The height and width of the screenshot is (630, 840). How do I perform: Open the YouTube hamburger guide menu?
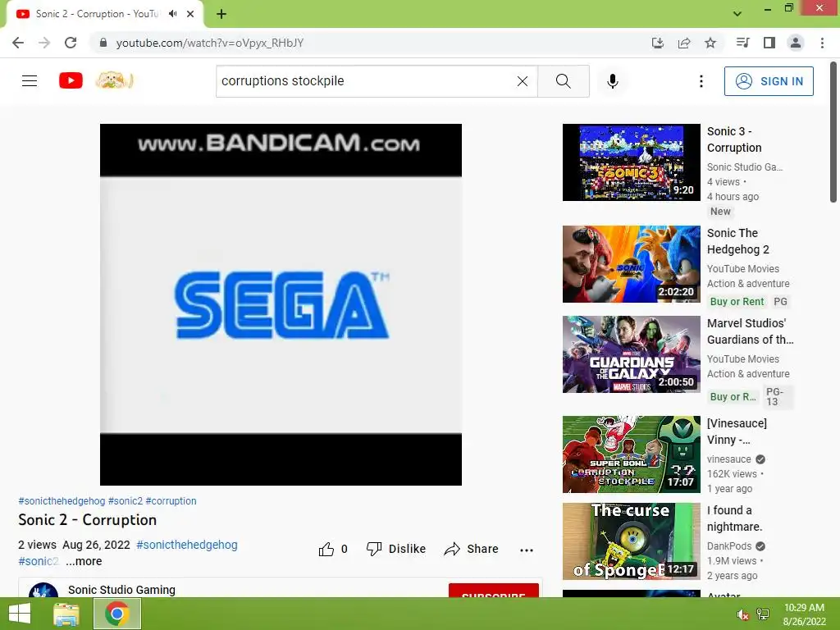(x=30, y=81)
